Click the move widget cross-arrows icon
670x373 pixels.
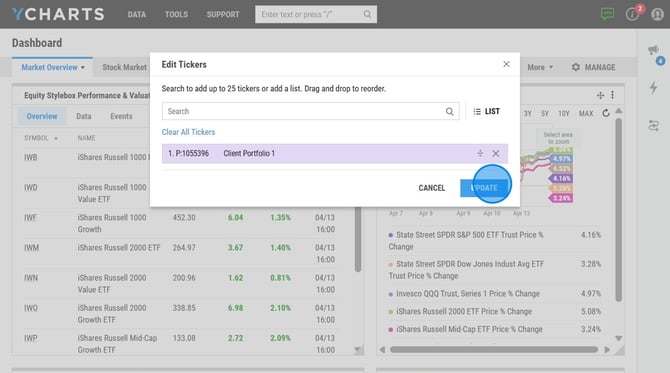600,95
